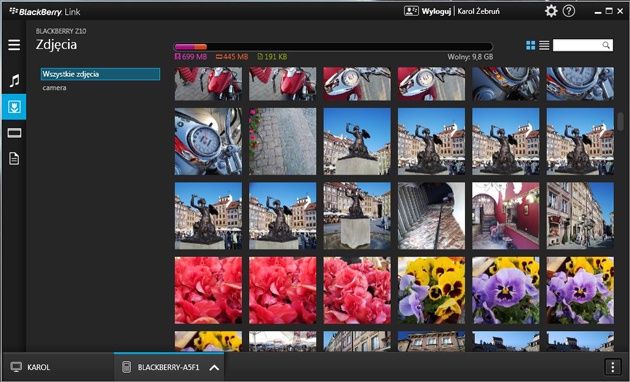Viewport: 630px width, 382px height.
Task: Select the first red flowers thumbnail
Action: pos(209,290)
